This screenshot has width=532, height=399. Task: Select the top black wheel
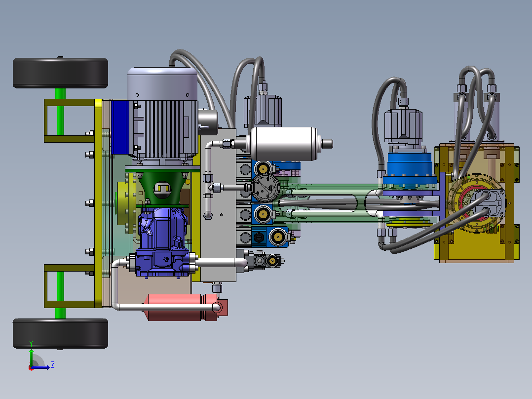pyautogui.click(x=60, y=73)
